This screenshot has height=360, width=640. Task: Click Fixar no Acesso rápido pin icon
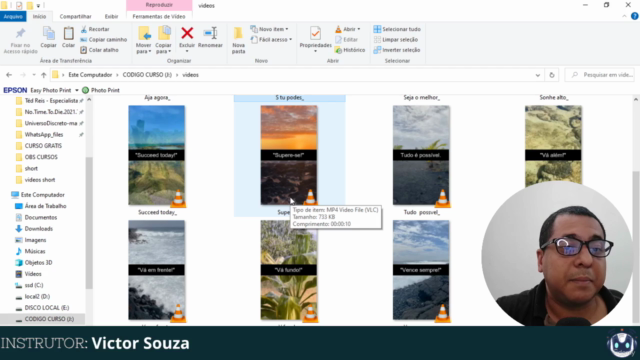tap(20, 33)
